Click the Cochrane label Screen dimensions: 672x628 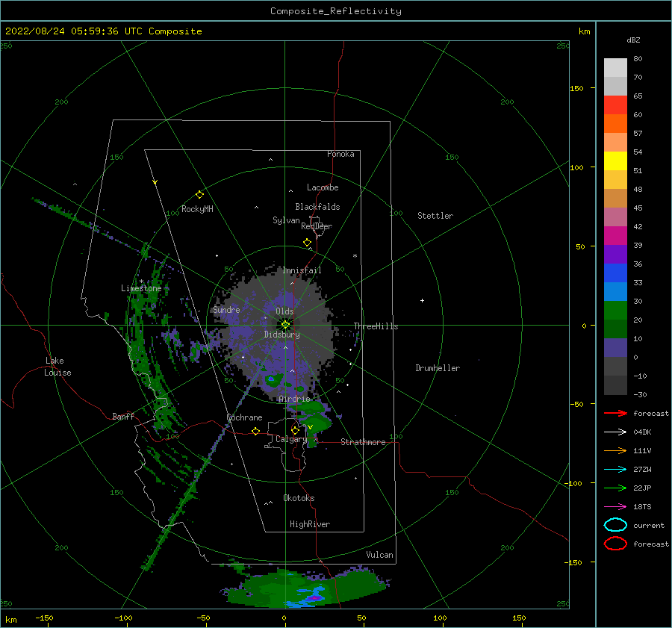pyautogui.click(x=244, y=417)
